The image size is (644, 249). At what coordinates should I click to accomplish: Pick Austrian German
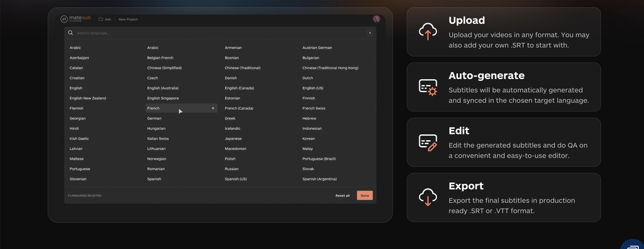click(317, 48)
